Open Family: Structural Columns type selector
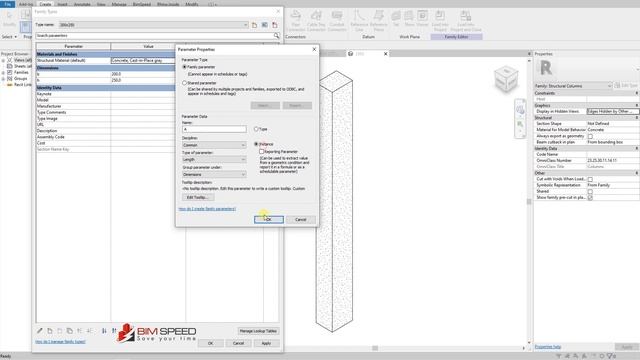Screen dimensions: 640x360 (573, 86)
